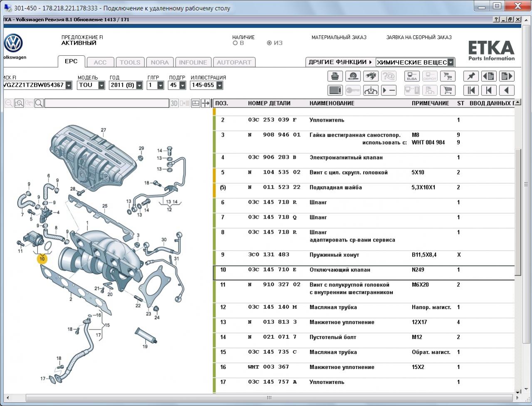Image resolution: width=532 pixels, height=406 pixels.
Task: Click the illustration search input field
Action: pos(106,103)
